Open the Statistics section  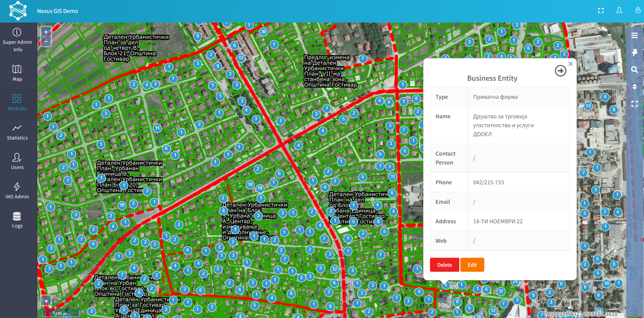(17, 132)
